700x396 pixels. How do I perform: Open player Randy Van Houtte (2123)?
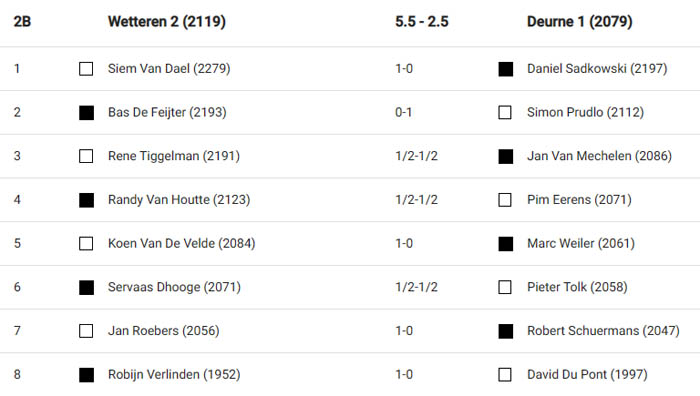click(179, 200)
